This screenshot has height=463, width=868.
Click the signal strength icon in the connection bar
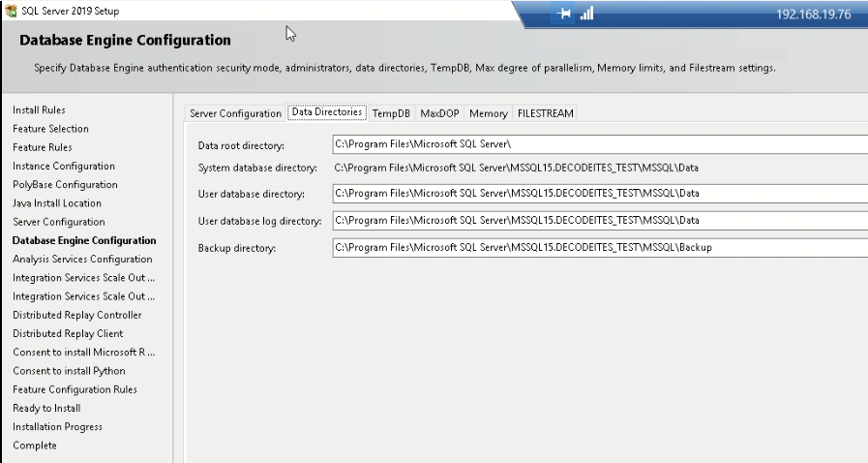(586, 14)
